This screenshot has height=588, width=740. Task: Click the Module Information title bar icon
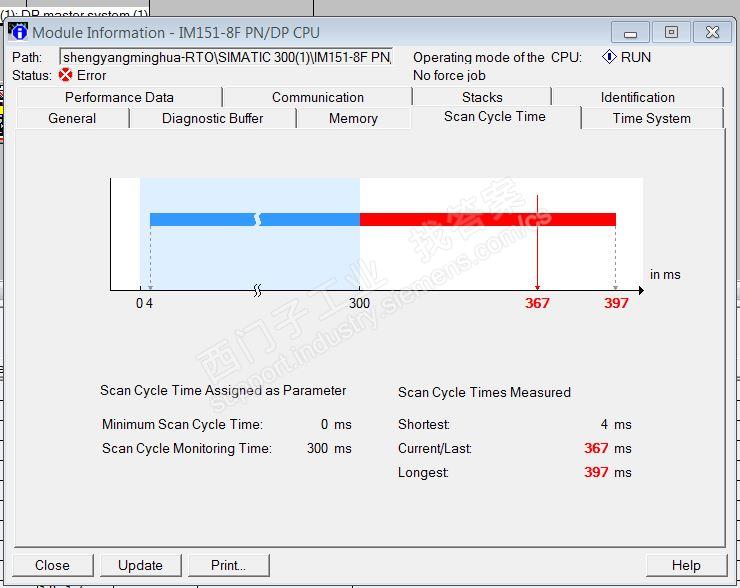click(x=18, y=32)
